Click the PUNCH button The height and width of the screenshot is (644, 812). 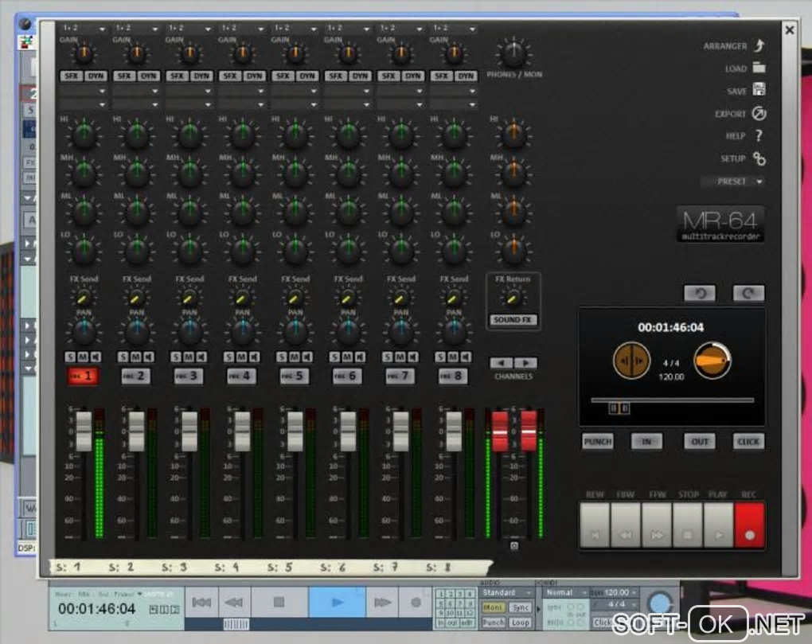pyautogui.click(x=598, y=442)
